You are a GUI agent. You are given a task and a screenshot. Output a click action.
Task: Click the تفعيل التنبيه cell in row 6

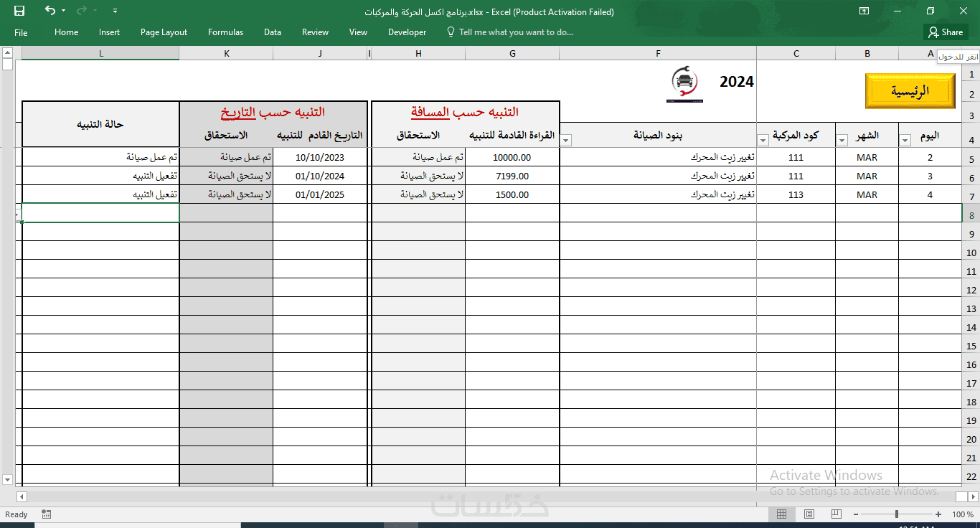pos(100,176)
